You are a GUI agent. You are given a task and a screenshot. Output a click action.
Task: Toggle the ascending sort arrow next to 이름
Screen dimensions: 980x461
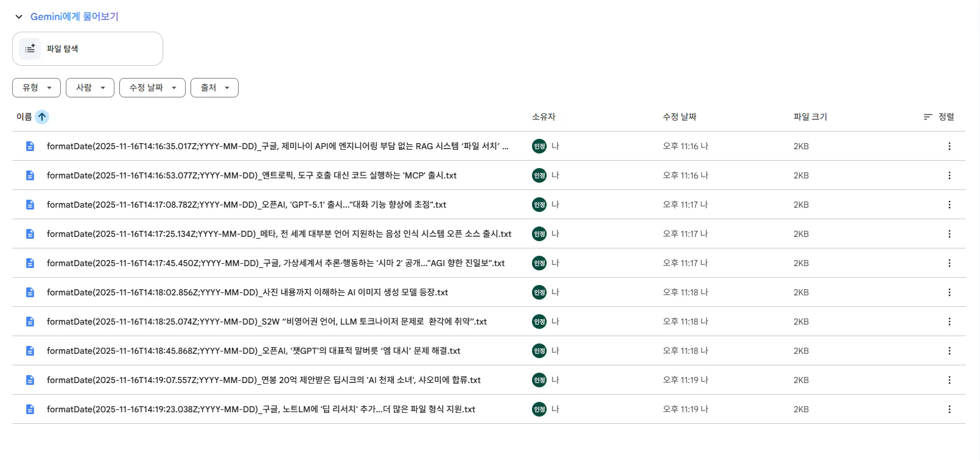point(42,117)
